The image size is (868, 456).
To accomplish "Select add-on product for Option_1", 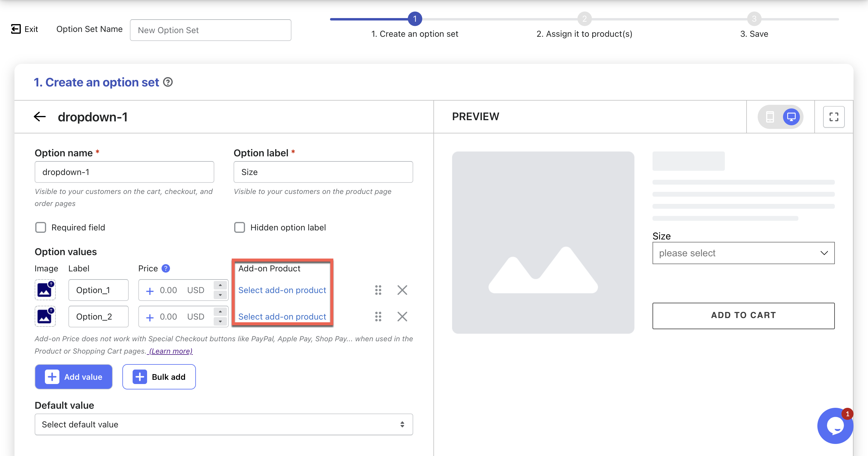I will [282, 290].
